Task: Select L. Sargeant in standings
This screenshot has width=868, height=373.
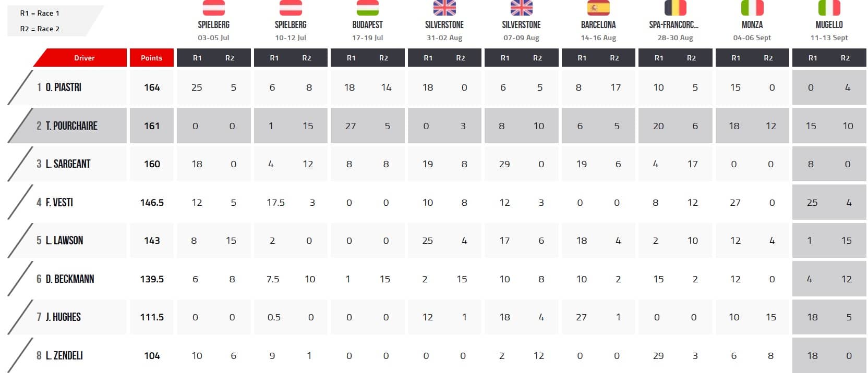Action: 67,164
